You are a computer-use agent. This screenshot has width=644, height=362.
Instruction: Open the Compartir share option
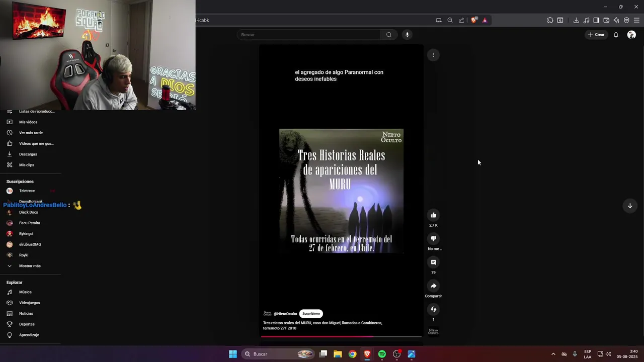[x=433, y=286]
